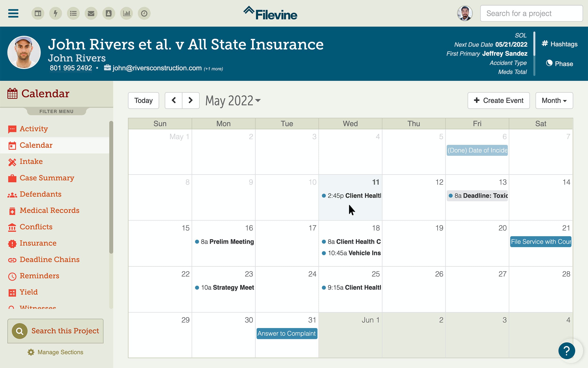
Task: Open the help question mark button
Action: (x=566, y=351)
